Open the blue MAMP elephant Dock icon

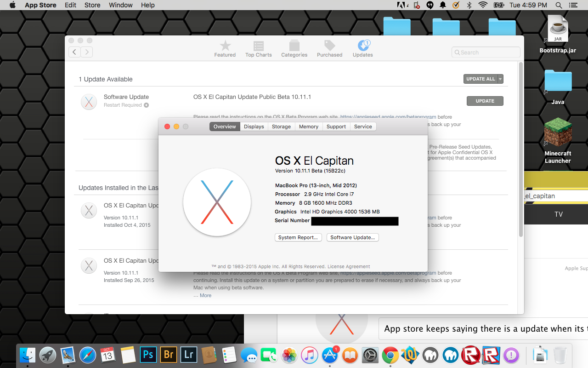point(451,355)
